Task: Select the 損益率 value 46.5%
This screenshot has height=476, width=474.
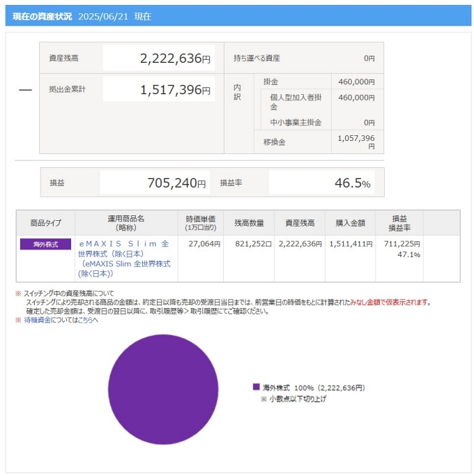Action: coord(352,183)
